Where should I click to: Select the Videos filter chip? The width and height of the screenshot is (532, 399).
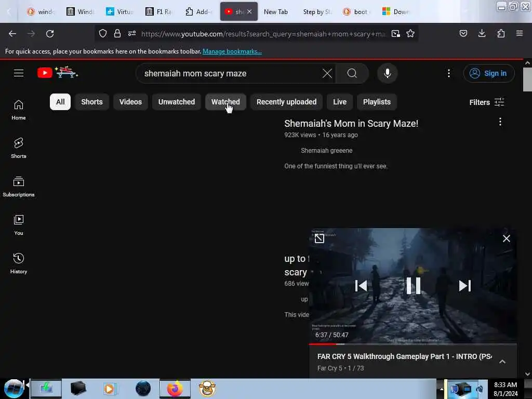pyautogui.click(x=130, y=102)
